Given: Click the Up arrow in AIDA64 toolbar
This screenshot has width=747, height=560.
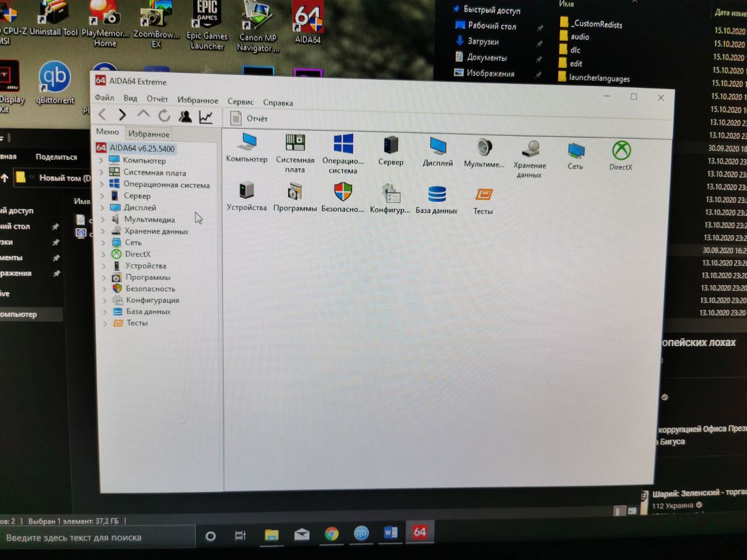Looking at the screenshot, I should click(x=143, y=115).
